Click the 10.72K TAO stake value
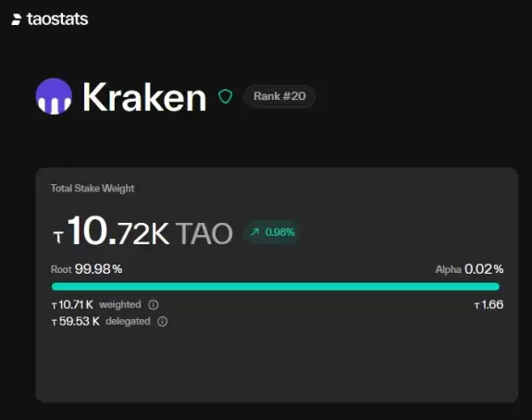 [x=142, y=231]
